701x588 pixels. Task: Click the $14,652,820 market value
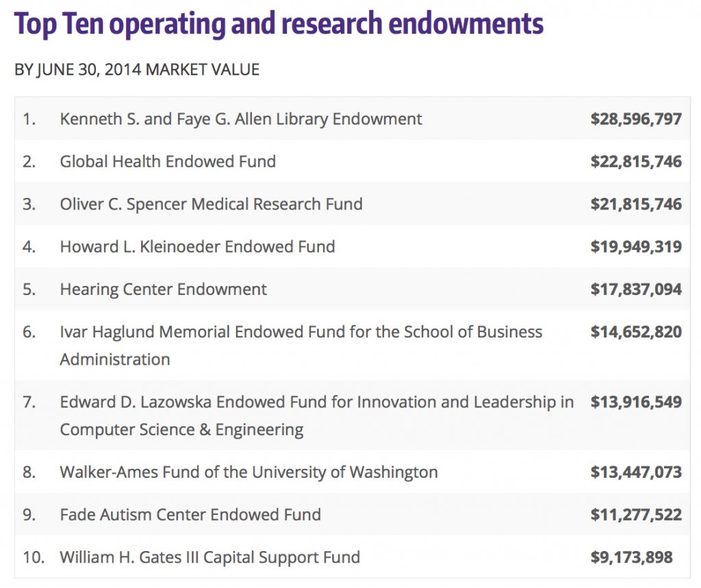636,332
